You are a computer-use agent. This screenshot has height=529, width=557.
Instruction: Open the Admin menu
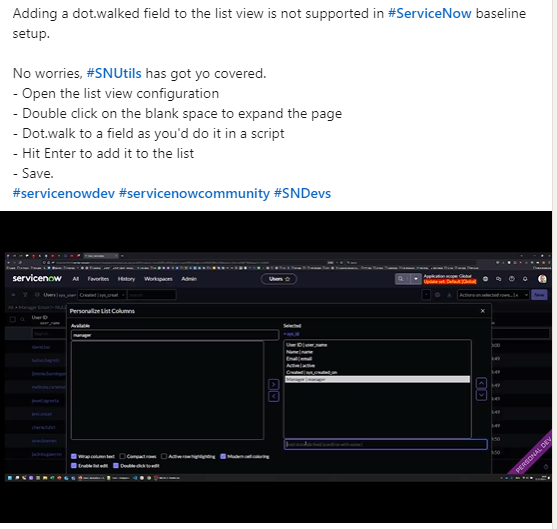click(189, 279)
